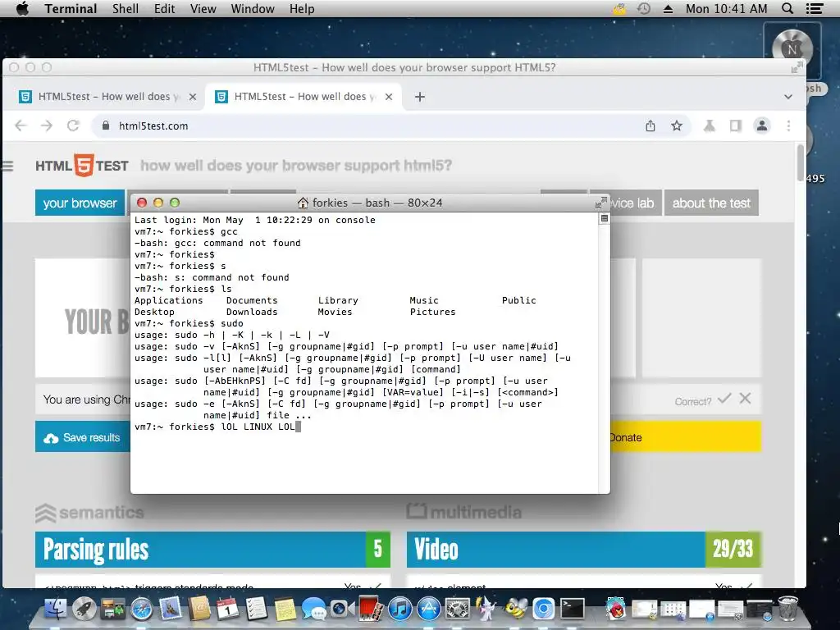Open Notes yellow pad in Dock
The image size is (840, 630).
coord(285,609)
